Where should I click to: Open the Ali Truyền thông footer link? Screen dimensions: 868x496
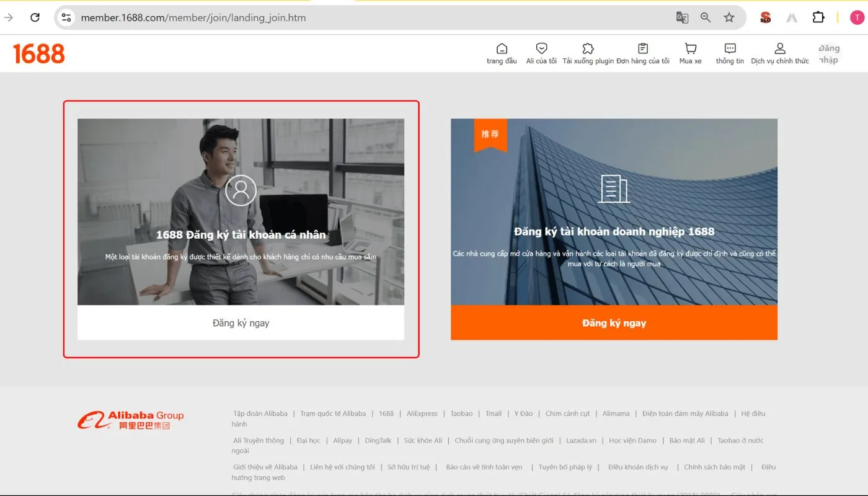pyautogui.click(x=259, y=440)
